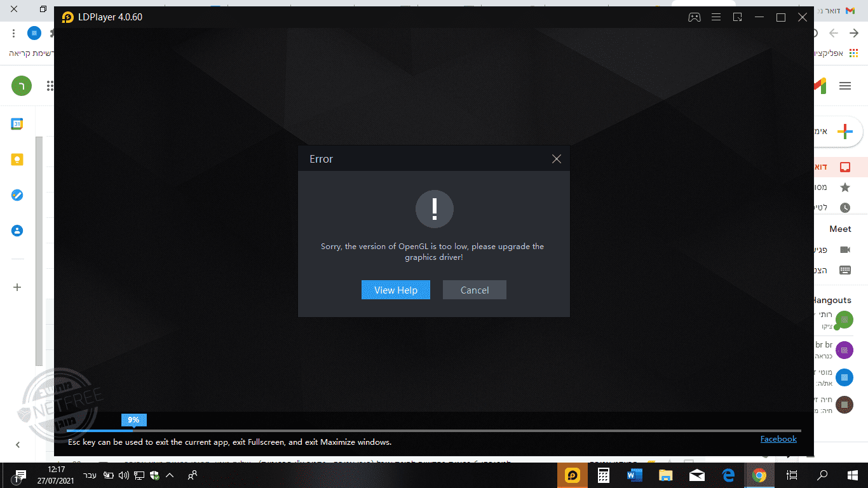Click the 9% loading progress indicator
The width and height of the screenshot is (868, 488).
(133, 420)
